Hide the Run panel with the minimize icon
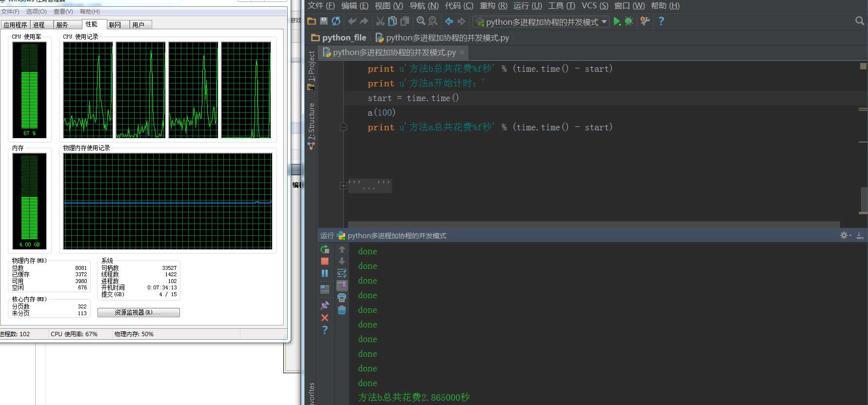 pyautogui.click(x=860, y=235)
